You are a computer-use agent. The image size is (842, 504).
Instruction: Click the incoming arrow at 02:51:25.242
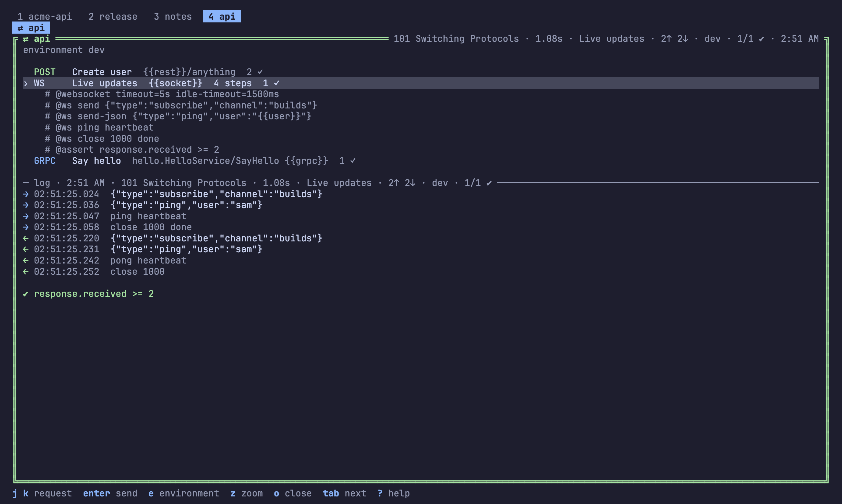tap(26, 260)
